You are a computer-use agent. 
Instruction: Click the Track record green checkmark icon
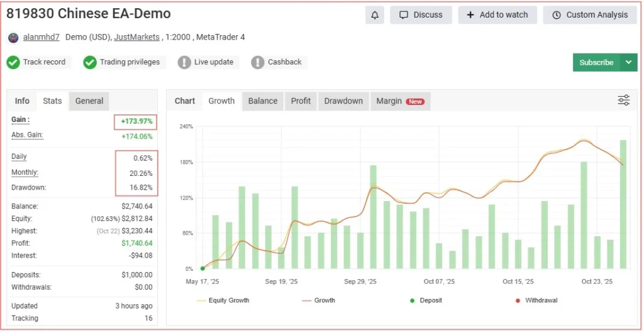point(13,62)
